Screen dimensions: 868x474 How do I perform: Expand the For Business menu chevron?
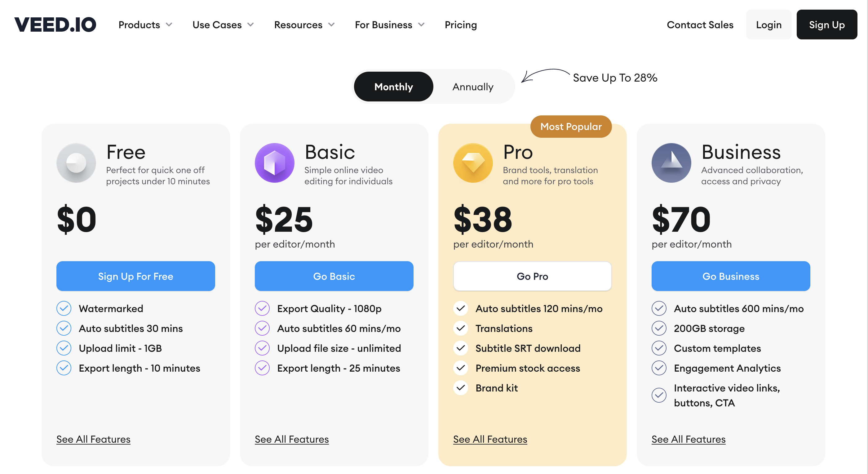click(x=421, y=25)
